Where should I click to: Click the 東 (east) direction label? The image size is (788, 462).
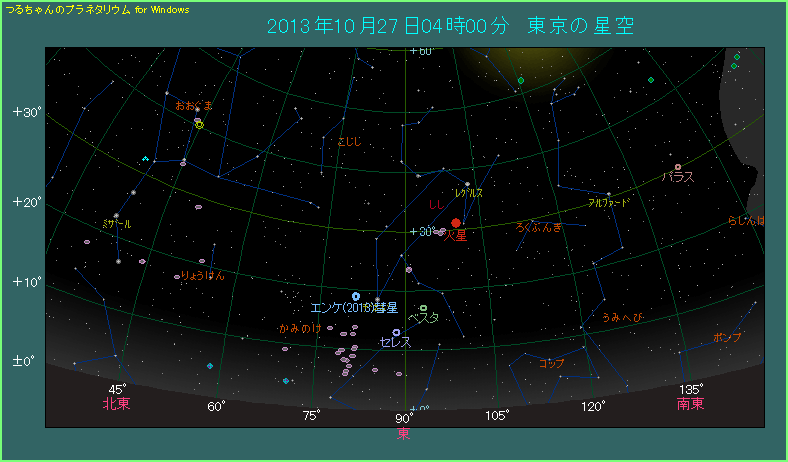[404, 433]
